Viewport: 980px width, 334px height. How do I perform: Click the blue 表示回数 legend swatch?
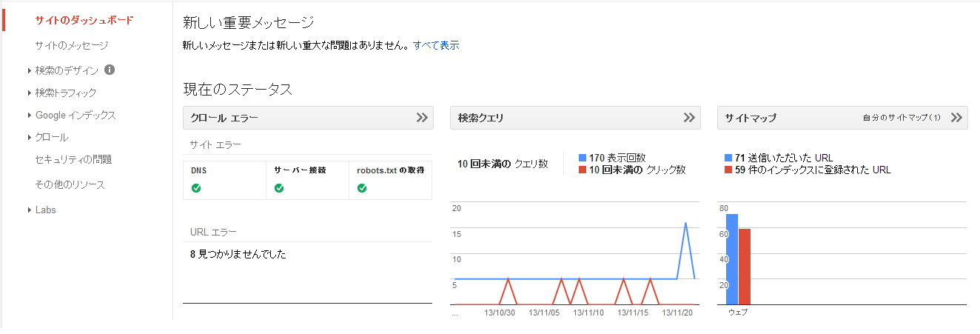coord(583,158)
